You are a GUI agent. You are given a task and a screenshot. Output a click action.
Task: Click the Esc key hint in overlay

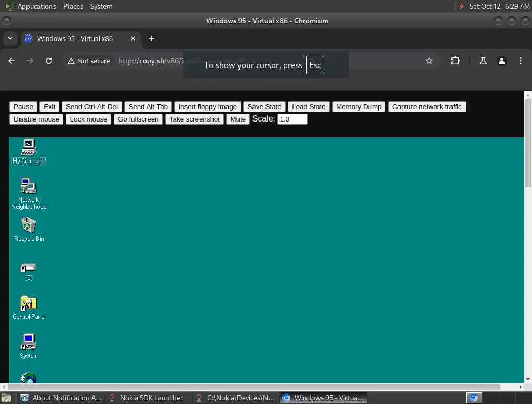click(x=315, y=65)
